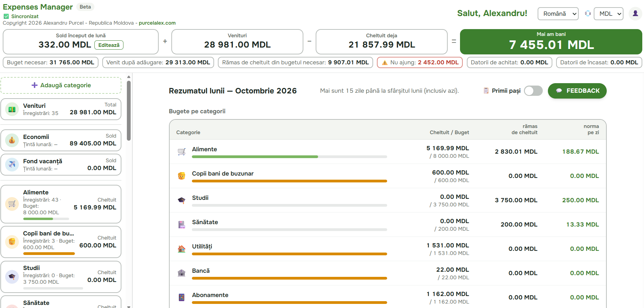The height and width of the screenshot is (308, 644).
Task: Click the currency exchange refresh icon
Action: click(x=588, y=14)
